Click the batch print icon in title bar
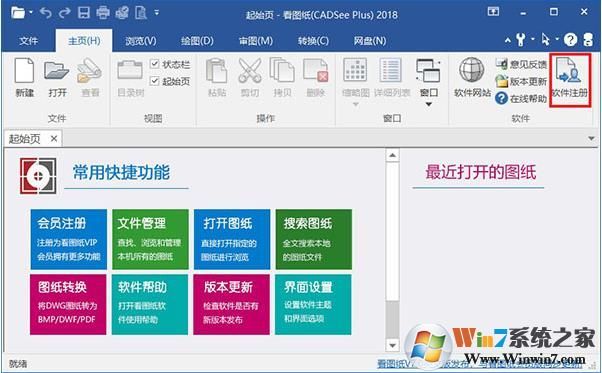 coord(122,13)
